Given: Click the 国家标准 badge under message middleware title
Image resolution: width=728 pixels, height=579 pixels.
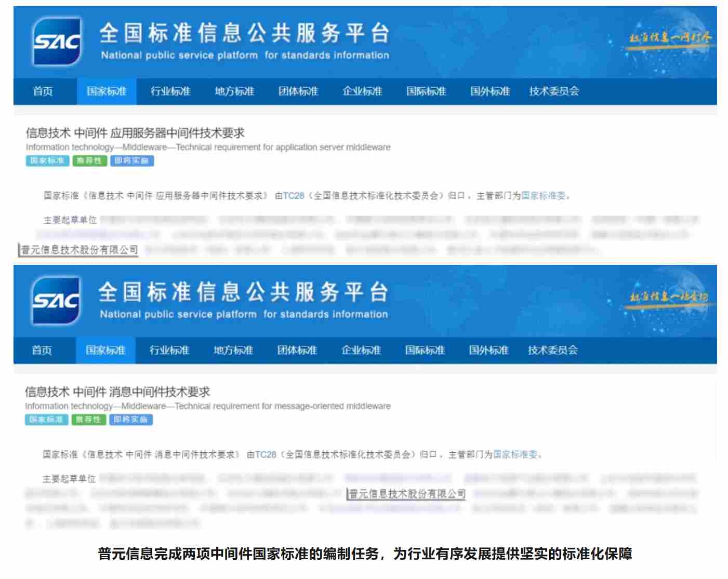Looking at the screenshot, I should pos(46,420).
